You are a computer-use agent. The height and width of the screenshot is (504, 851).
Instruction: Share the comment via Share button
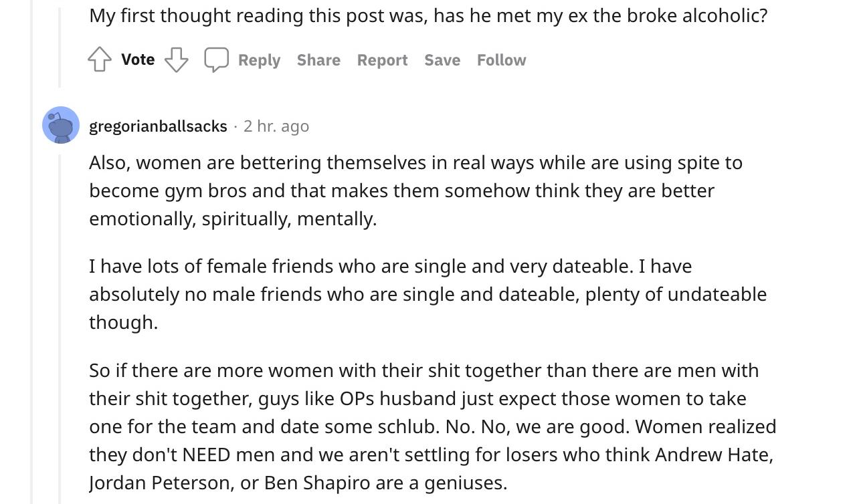tap(318, 60)
